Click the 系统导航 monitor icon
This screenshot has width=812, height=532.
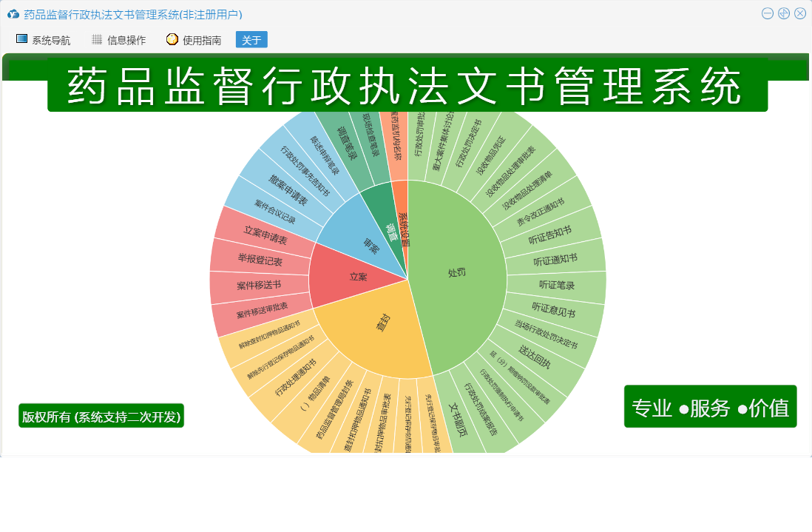click(21, 39)
